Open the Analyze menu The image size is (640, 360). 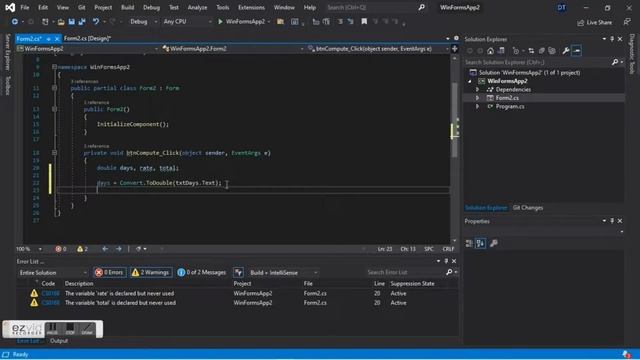197,7
